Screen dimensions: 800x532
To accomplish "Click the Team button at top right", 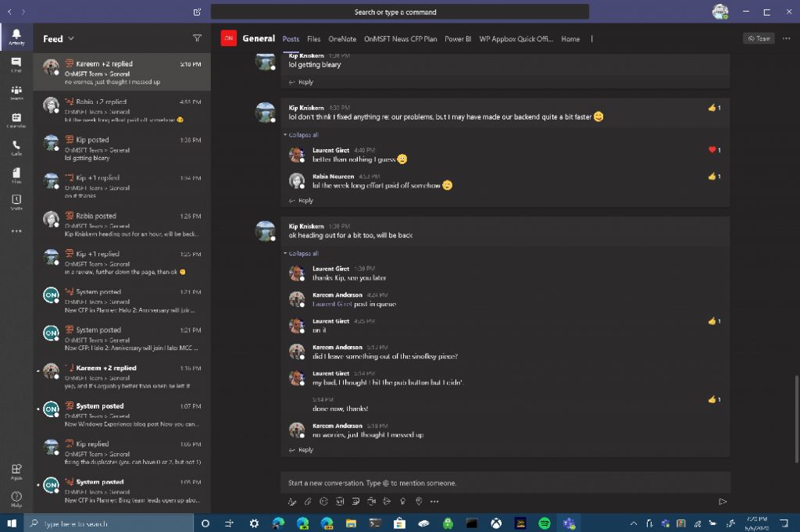I will [759, 38].
